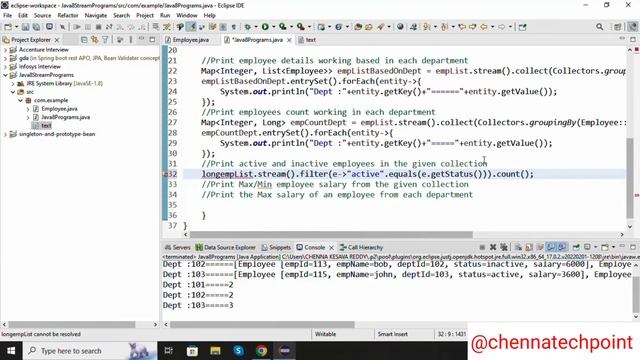Collapse the Java8StreamPrograms project
Screen dimensions: 640x360
[5, 75]
